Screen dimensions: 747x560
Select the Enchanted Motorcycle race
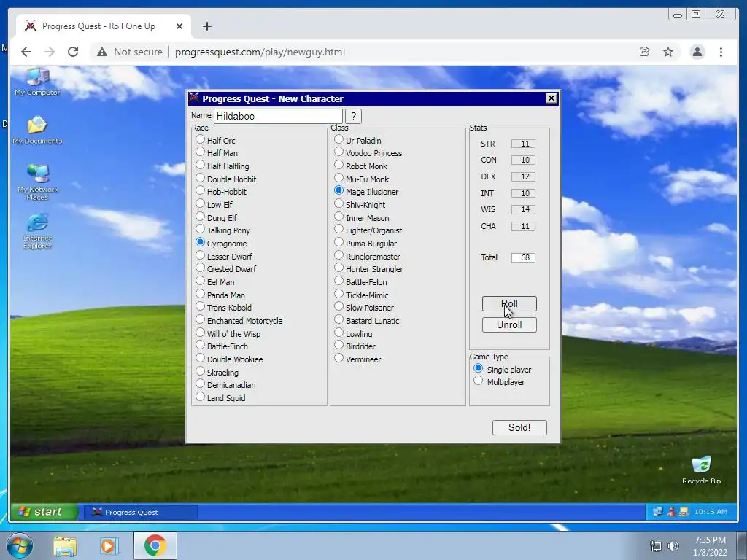(200, 319)
